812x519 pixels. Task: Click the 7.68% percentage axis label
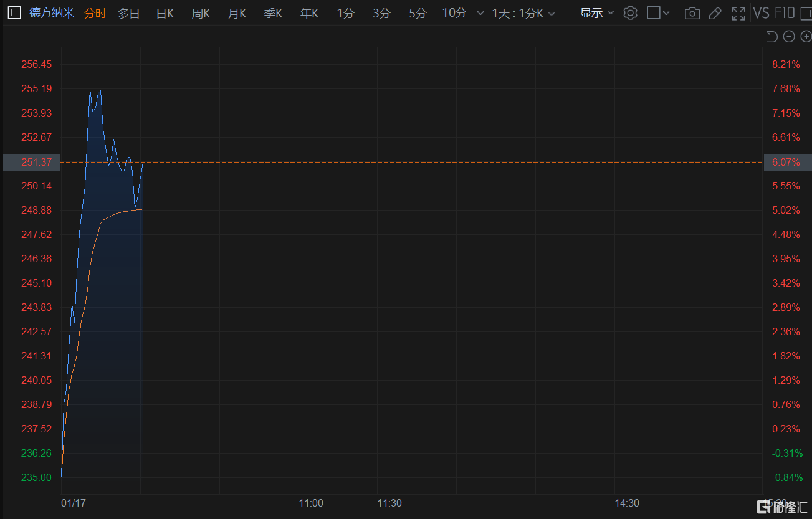pyautogui.click(x=786, y=88)
